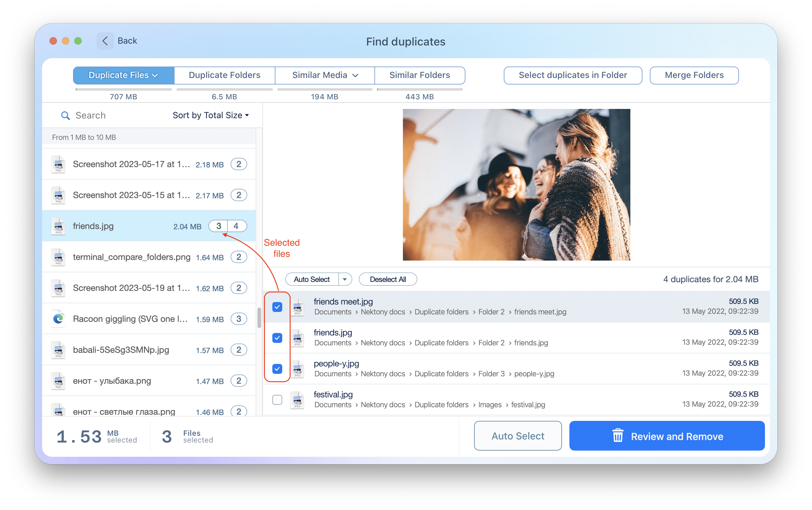The height and width of the screenshot is (510, 812).
Task: Select the babali-5SeSg3SMNp.jpg row
Action: click(149, 350)
